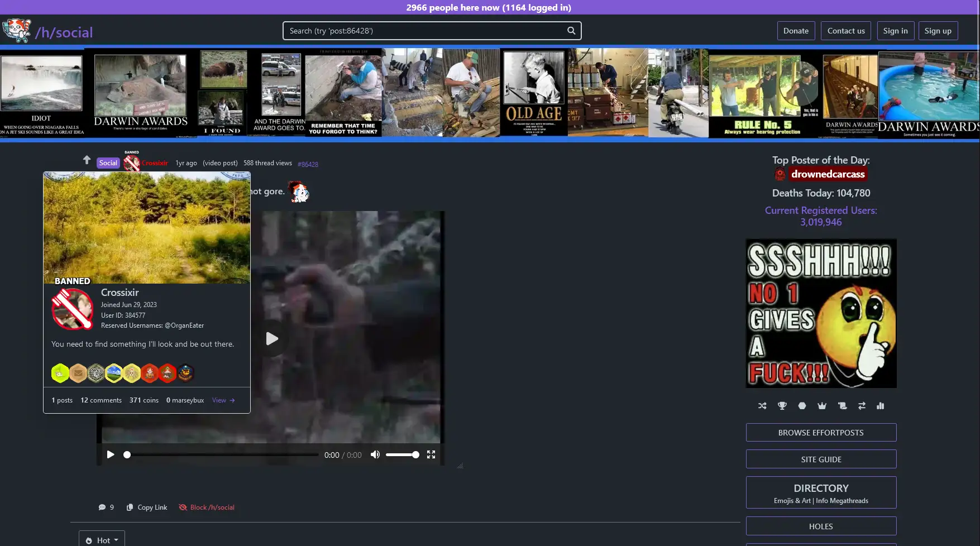Click the trophy icon in sidebar
Screen dimensions: 980x546
pos(782,406)
